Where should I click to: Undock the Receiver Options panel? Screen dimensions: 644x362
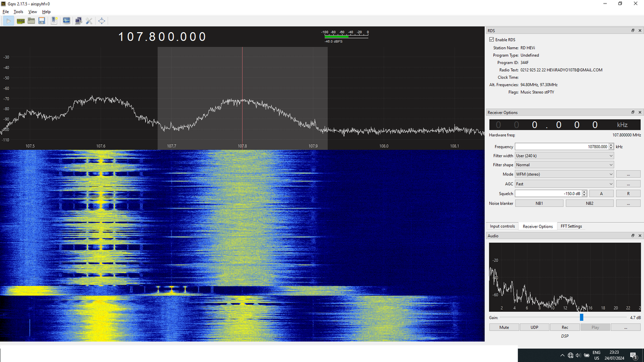click(x=633, y=113)
